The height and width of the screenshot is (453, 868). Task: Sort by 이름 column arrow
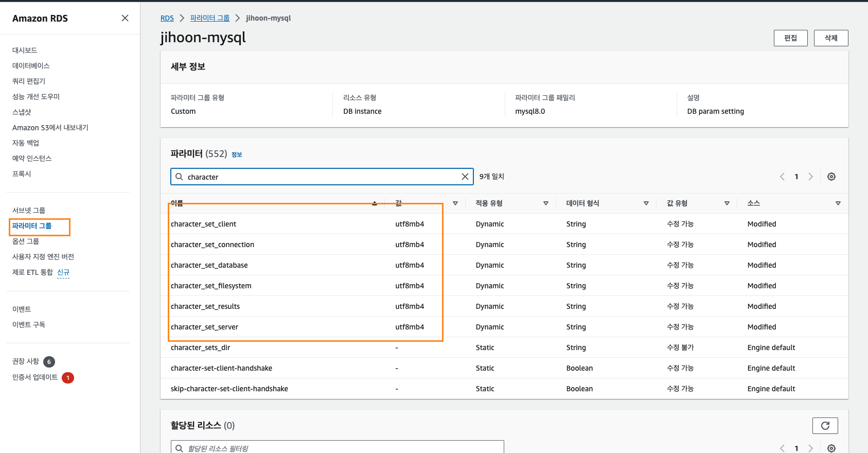(x=375, y=203)
